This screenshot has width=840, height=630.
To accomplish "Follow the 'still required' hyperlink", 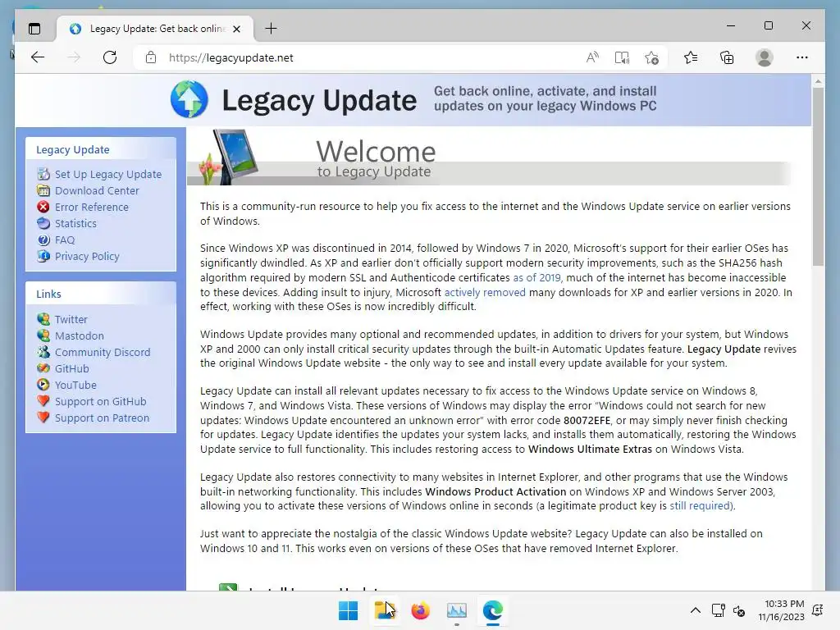I will click(x=701, y=505).
